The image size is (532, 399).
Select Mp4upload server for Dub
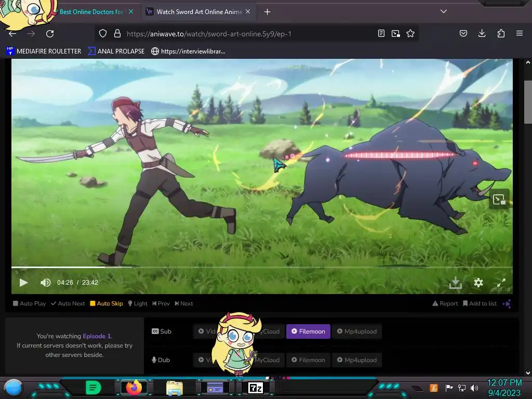pos(356,360)
